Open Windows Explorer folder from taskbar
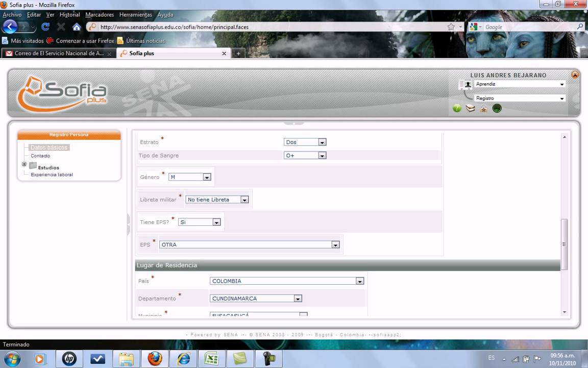Image resolution: width=588 pixels, height=368 pixels. click(127, 359)
